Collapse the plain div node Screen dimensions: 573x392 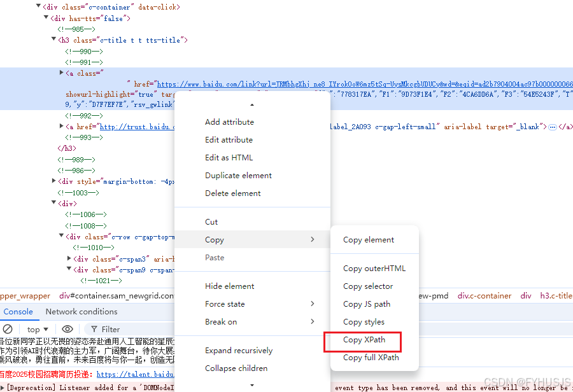pyautogui.click(x=53, y=202)
